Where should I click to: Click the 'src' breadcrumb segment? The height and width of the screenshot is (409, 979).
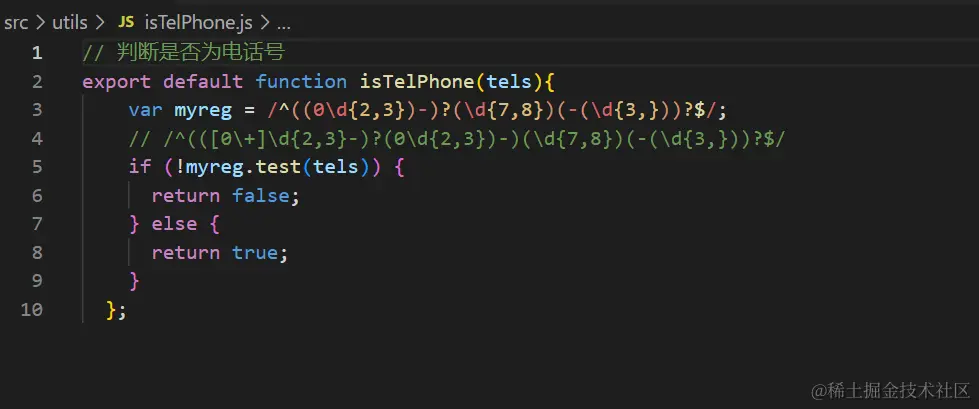click(x=16, y=24)
